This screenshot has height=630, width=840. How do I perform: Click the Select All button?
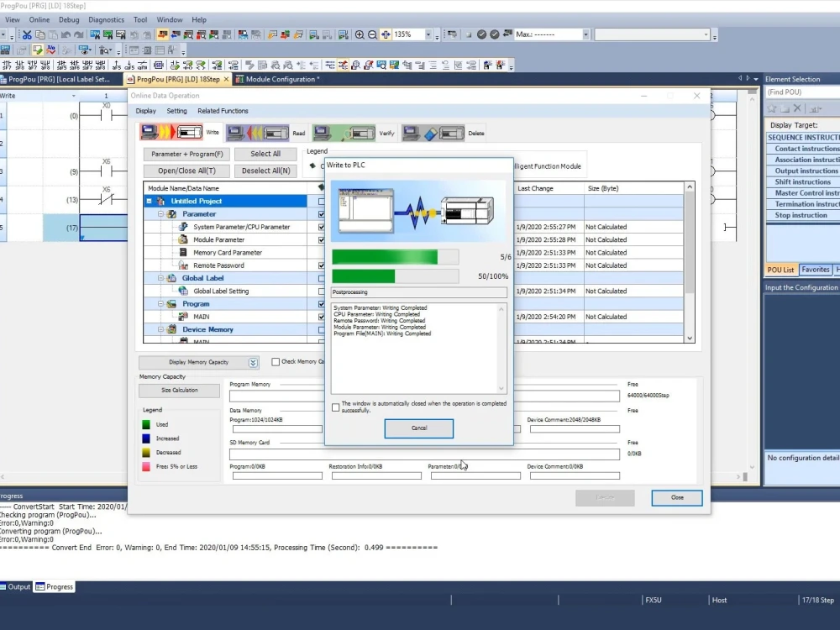[265, 154]
